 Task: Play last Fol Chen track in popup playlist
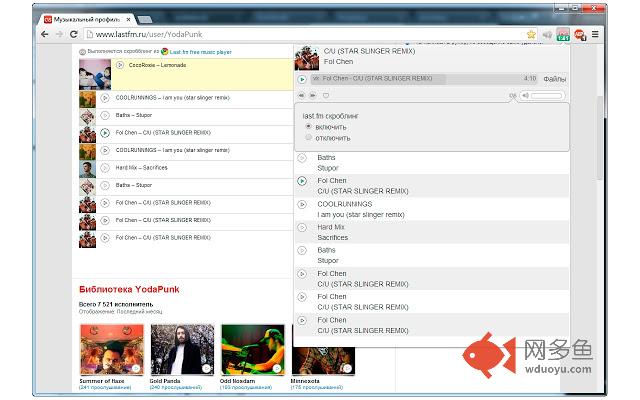coord(302,320)
